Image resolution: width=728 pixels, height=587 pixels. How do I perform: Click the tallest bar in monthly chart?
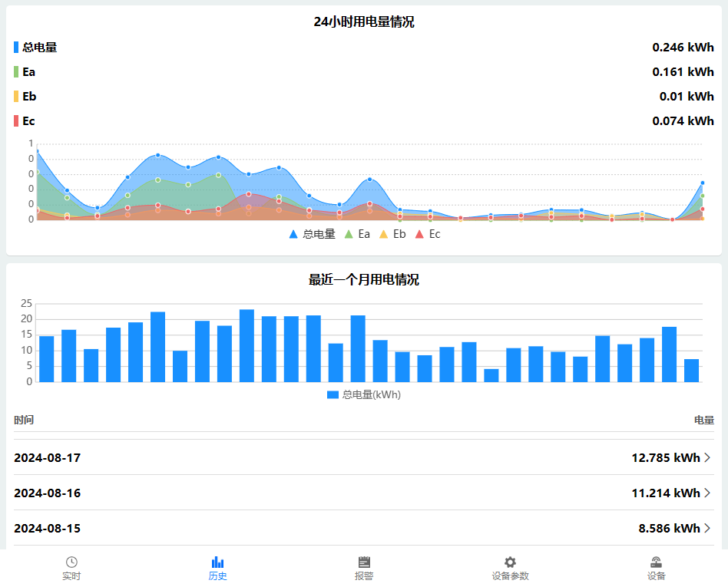(247, 345)
